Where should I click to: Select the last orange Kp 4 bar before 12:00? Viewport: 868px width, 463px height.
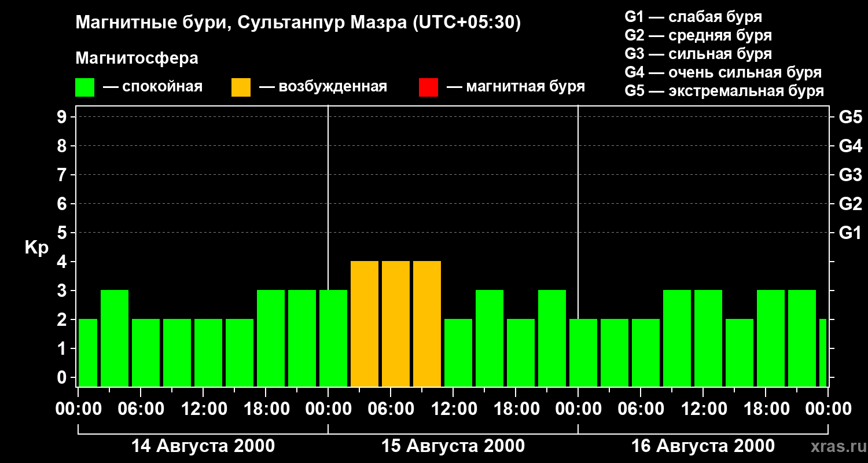(x=427, y=324)
